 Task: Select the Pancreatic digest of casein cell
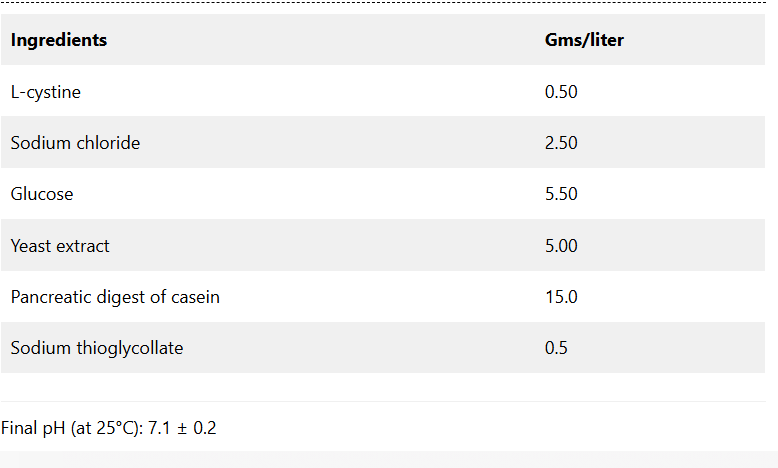pyautogui.click(x=115, y=297)
